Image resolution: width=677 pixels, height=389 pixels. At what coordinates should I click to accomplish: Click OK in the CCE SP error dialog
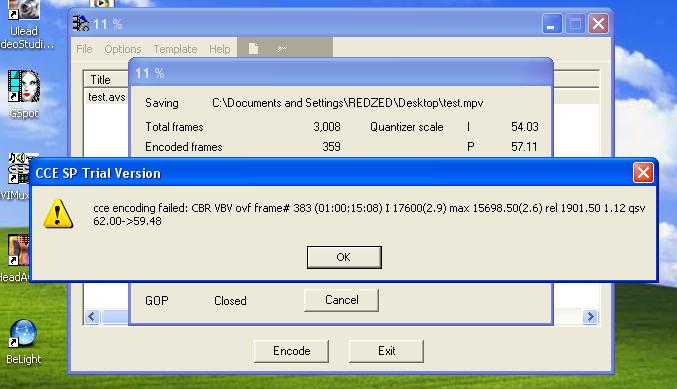(x=344, y=257)
